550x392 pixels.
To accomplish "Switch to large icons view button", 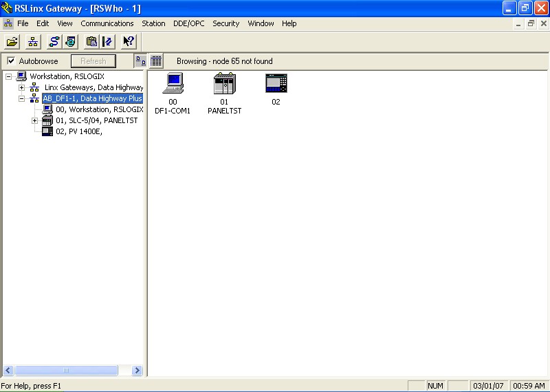I will point(141,61).
